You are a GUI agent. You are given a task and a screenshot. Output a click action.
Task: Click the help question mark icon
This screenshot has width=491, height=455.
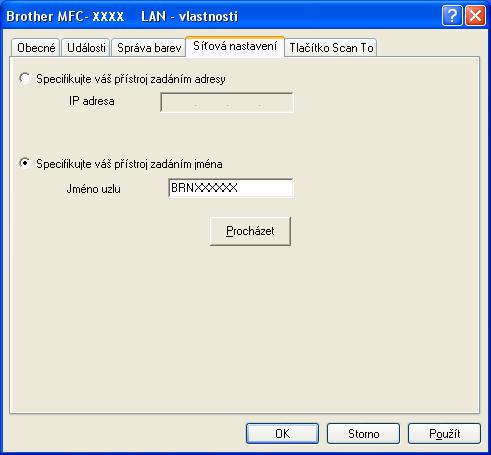(x=452, y=16)
